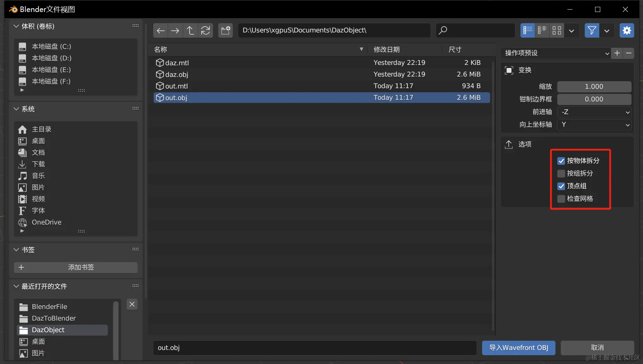Remove the operator preset

tap(629, 53)
